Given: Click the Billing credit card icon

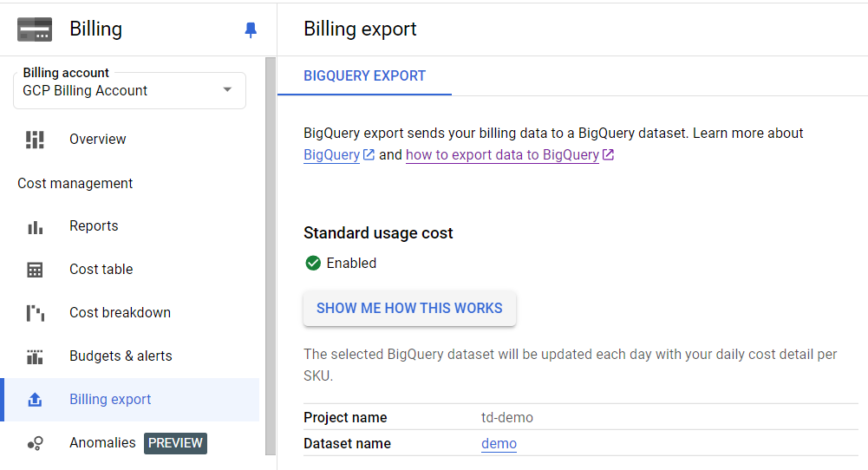Looking at the screenshot, I should click(x=35, y=29).
